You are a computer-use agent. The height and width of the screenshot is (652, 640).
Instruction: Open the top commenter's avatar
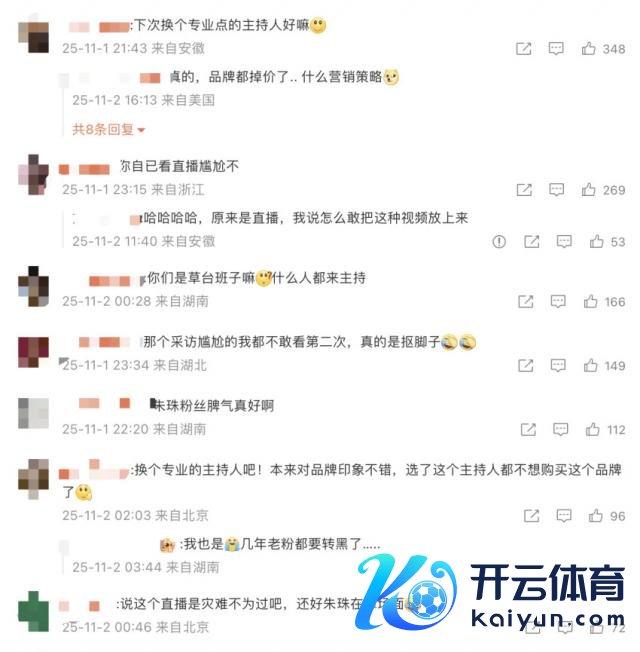[x=34, y=37]
